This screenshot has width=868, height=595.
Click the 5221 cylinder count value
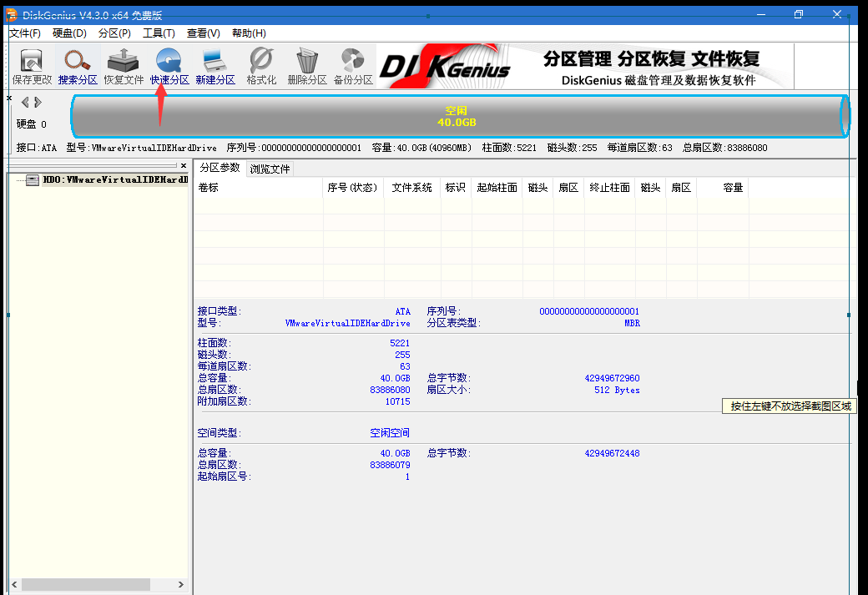tap(400, 343)
